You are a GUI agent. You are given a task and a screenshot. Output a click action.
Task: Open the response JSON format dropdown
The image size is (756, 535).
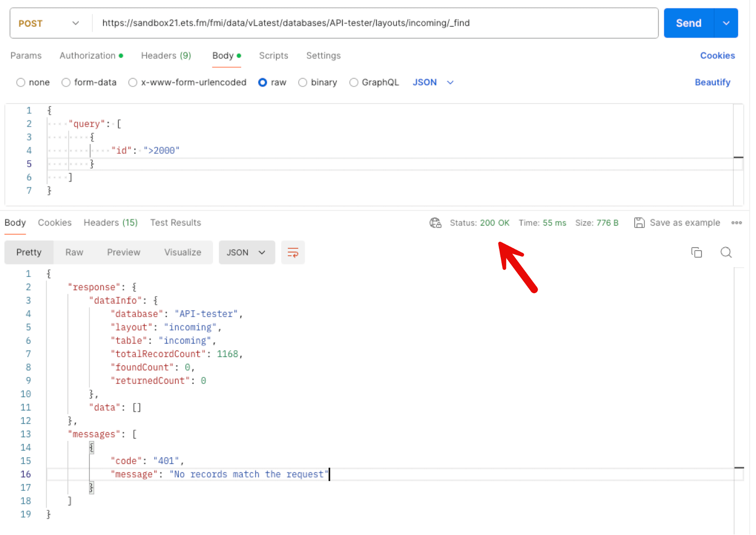click(x=247, y=253)
